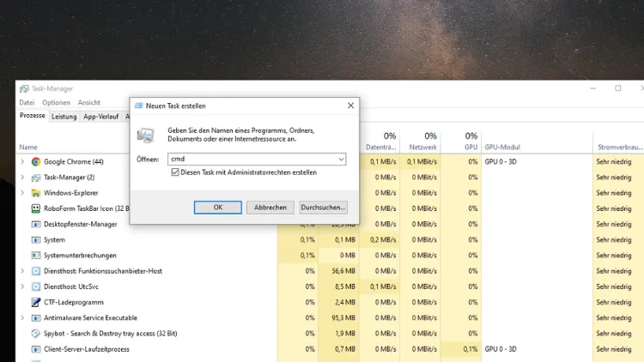Viewport: 644px width, 362px height.
Task: Sort by the Stromverbrauch column header
Action: [620, 147]
